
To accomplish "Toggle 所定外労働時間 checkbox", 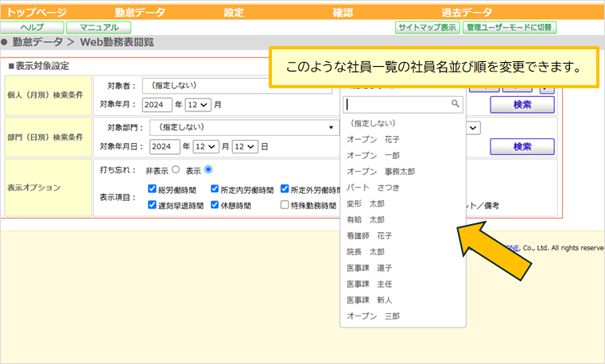I will click(285, 188).
